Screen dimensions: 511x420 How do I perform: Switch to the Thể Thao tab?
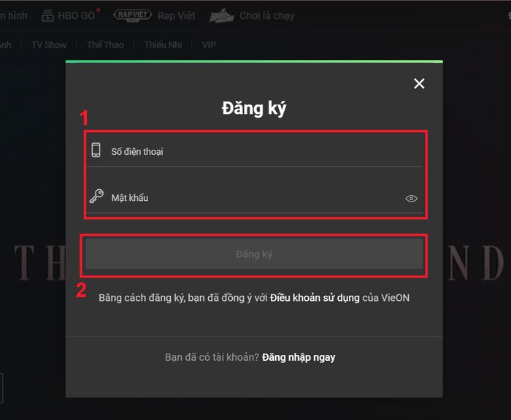(x=105, y=45)
